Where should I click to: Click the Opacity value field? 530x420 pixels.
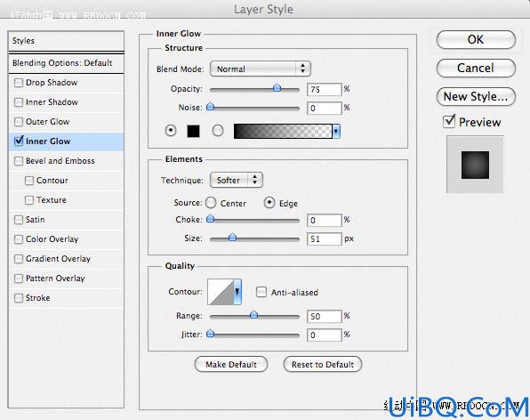pos(325,89)
